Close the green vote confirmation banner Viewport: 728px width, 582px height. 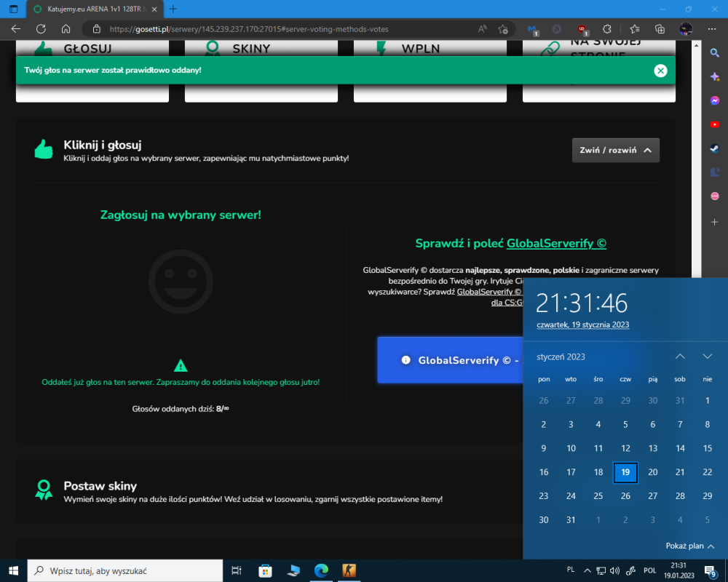click(x=660, y=71)
